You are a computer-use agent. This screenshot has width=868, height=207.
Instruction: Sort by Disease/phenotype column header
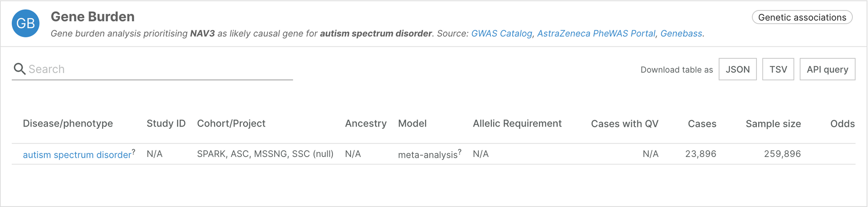pyautogui.click(x=68, y=124)
